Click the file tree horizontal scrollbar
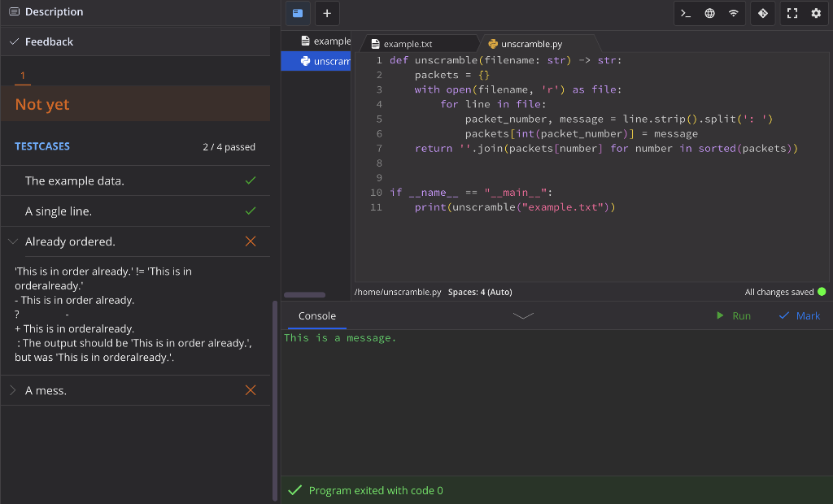Screen dimensions: 833x504 pos(304,294)
